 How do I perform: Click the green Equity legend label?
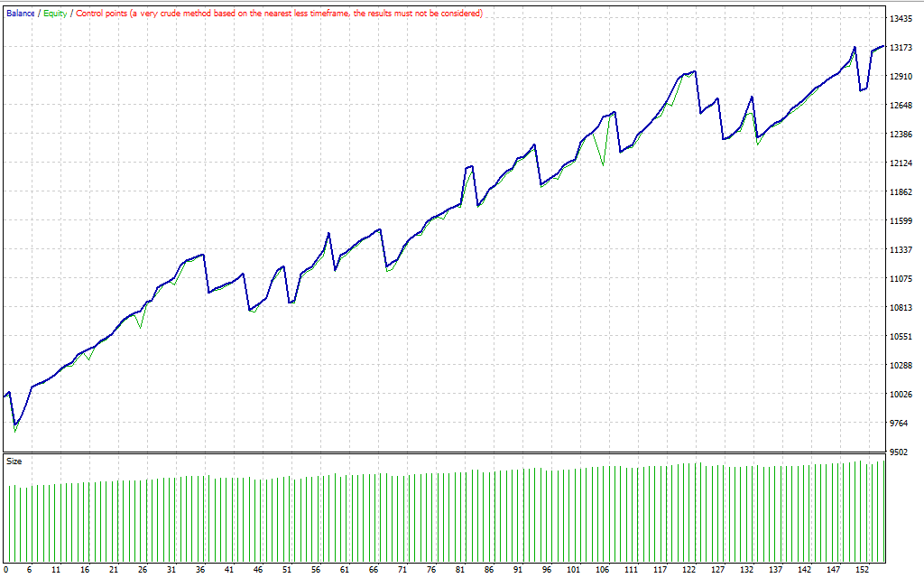click(x=56, y=14)
